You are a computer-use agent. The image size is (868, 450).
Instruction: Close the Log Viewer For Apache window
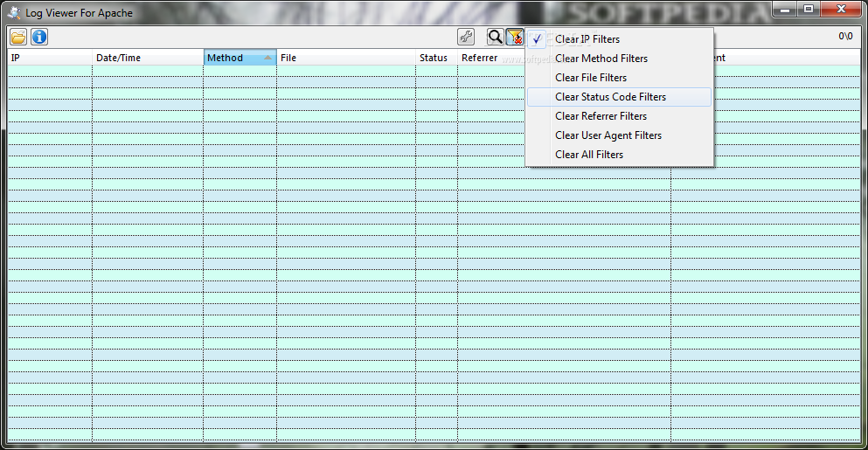tap(841, 10)
